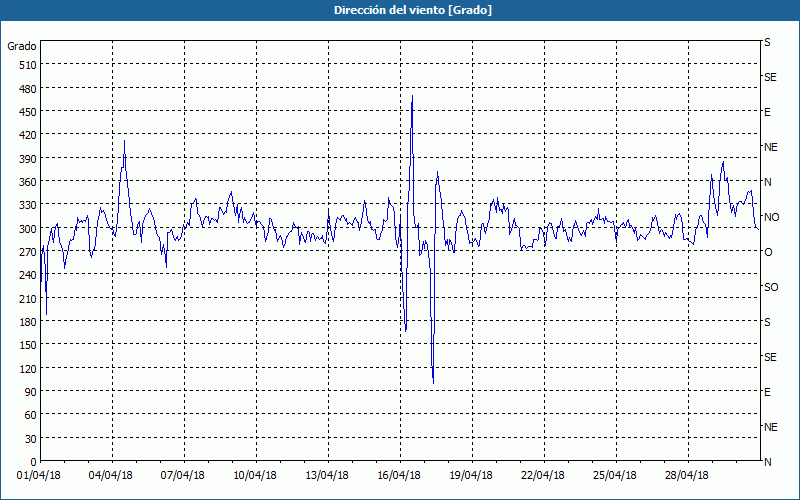Select the 28/04/18 date label

point(686,476)
